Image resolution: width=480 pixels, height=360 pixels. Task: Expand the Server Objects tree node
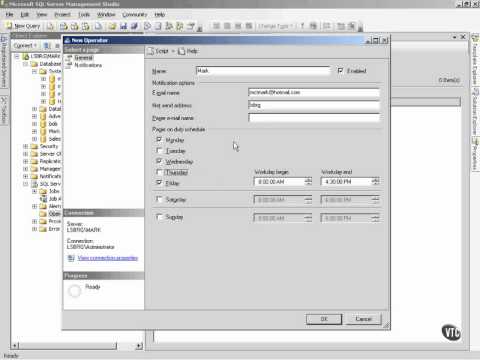click(x=26, y=154)
